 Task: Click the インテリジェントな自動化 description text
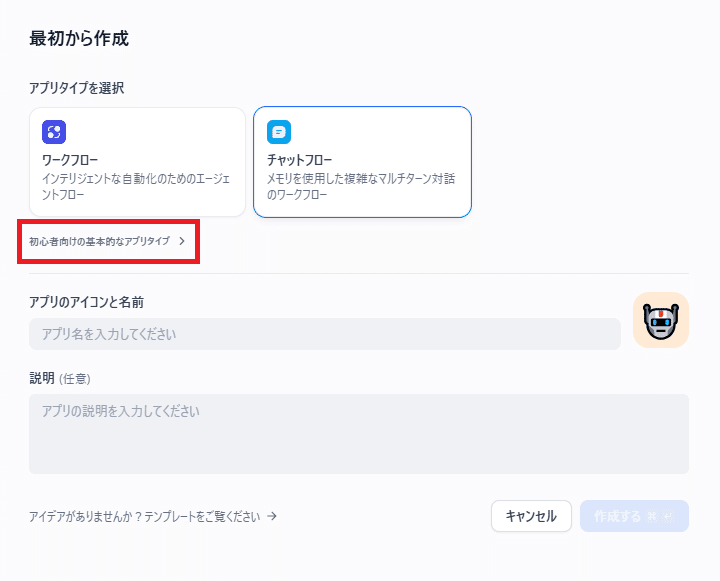click(136, 186)
